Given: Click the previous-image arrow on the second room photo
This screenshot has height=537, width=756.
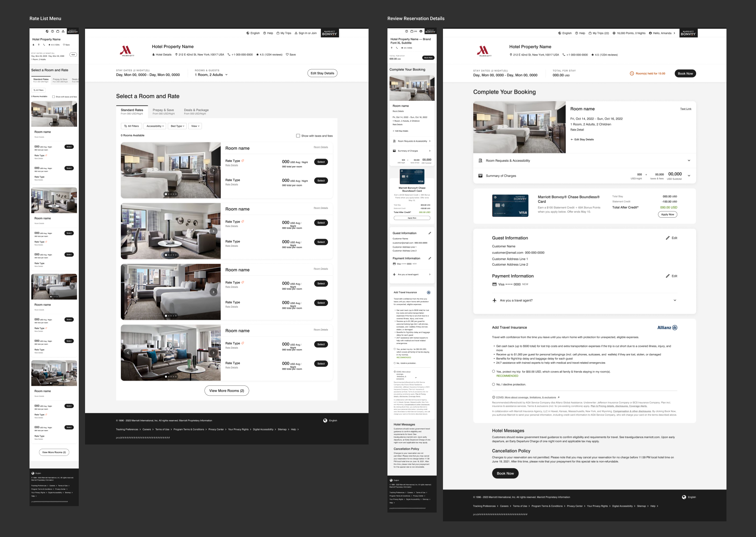Looking at the screenshot, I should click(x=128, y=231).
